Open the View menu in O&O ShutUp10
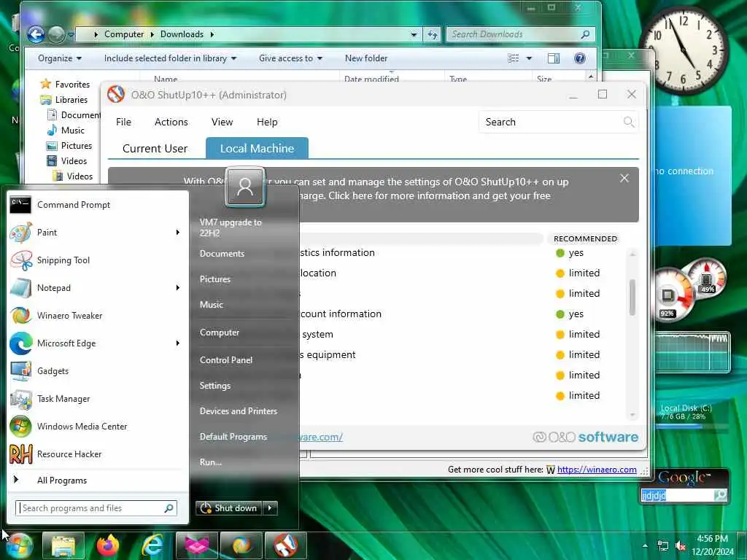The height and width of the screenshot is (560, 747). [222, 122]
